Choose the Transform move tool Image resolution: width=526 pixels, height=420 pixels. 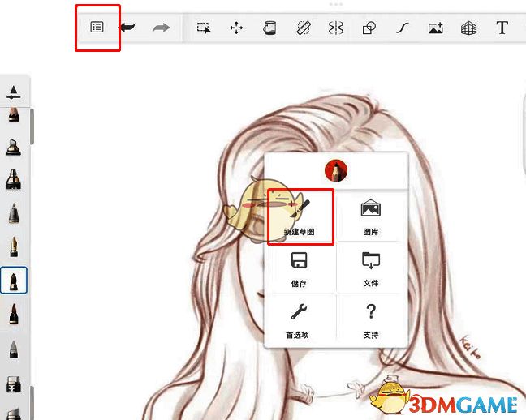point(236,28)
